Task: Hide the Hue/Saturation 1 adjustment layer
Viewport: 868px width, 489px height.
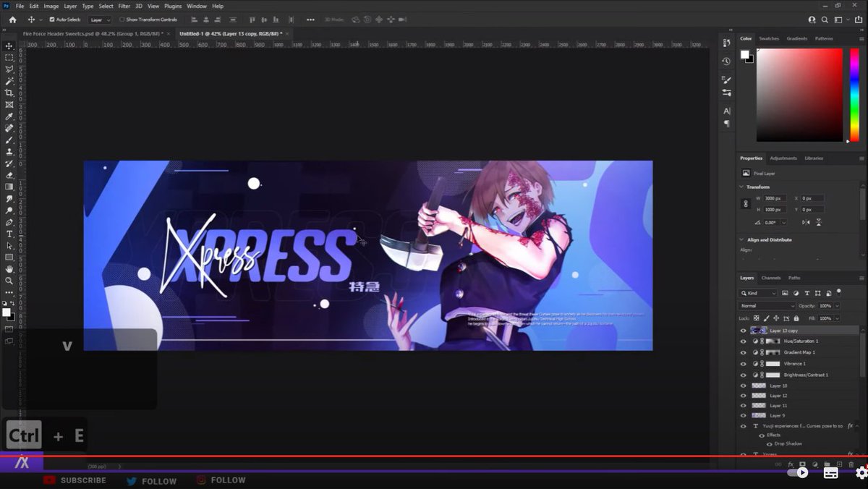Action: (743, 341)
